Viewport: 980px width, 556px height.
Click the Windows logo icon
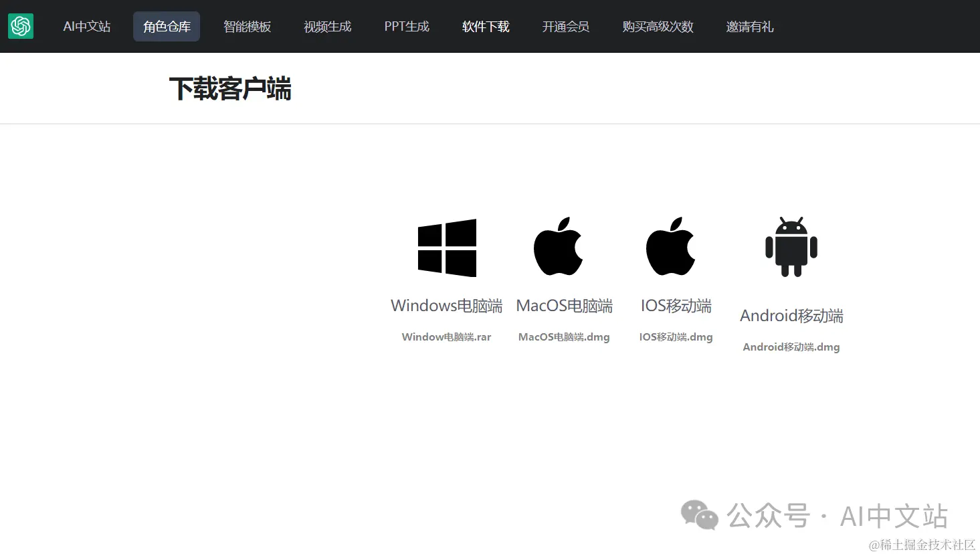tap(447, 248)
